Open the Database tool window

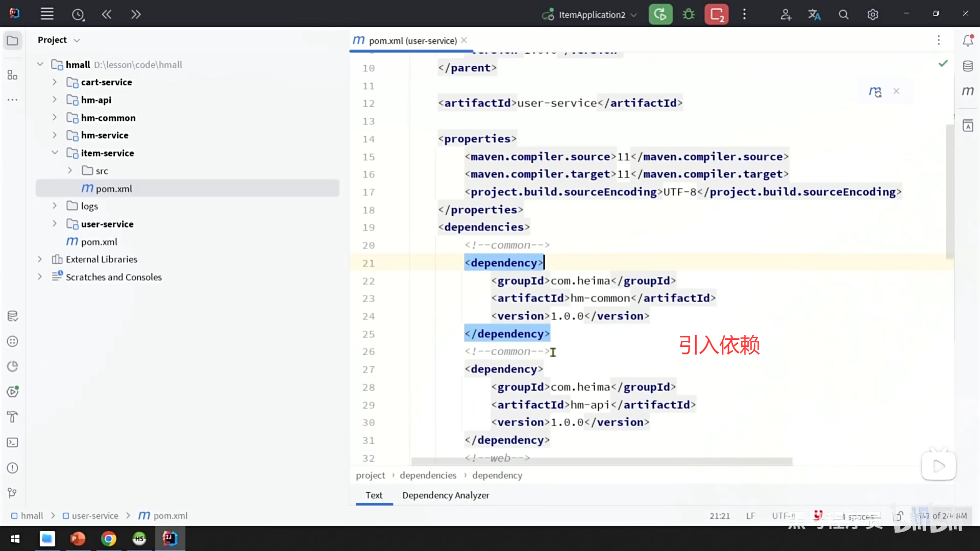click(x=968, y=66)
